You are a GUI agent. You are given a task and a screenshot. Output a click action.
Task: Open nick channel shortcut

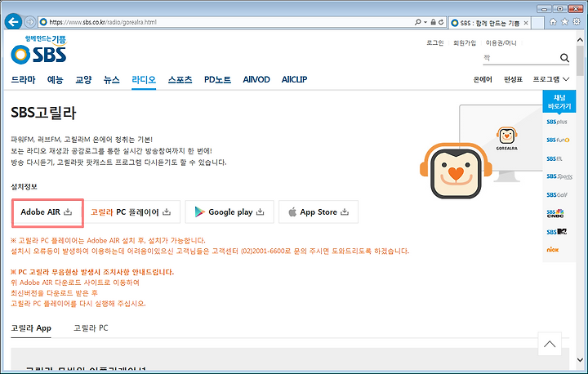tap(552, 249)
